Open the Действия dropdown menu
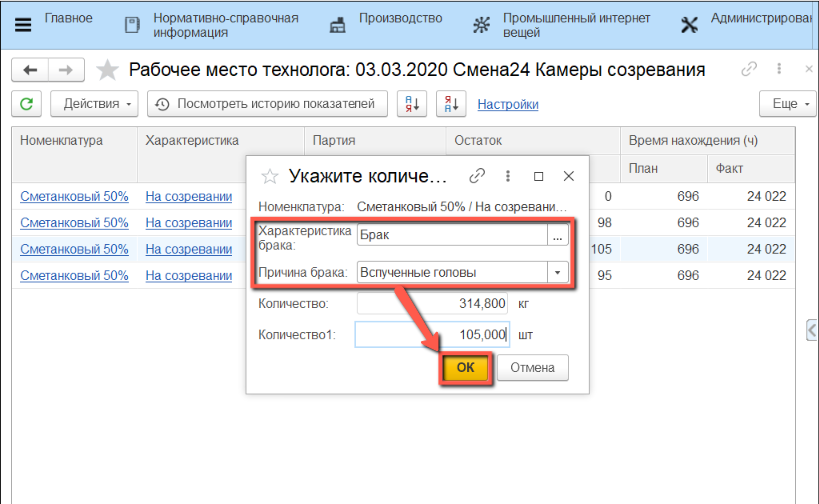 tap(99, 104)
